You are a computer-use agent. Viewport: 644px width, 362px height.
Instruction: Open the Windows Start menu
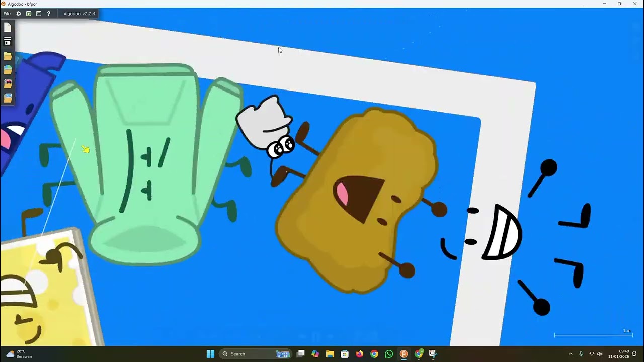pyautogui.click(x=210, y=354)
